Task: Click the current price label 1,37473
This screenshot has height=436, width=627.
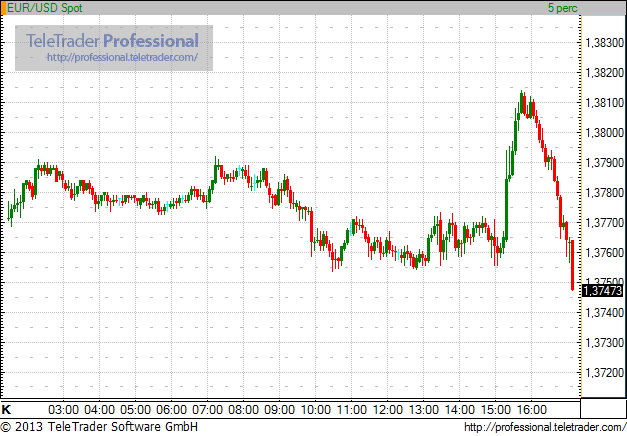Action: 603,290
